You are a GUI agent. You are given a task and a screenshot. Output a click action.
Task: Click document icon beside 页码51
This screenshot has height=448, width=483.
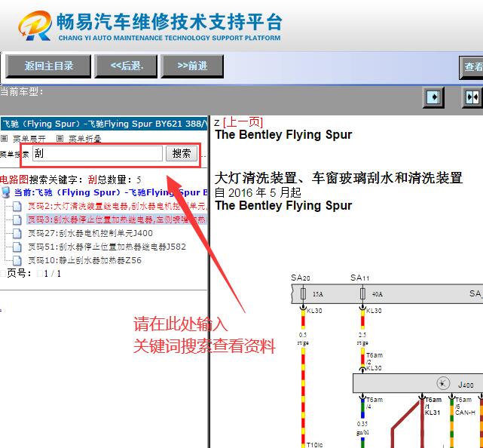click(x=17, y=247)
